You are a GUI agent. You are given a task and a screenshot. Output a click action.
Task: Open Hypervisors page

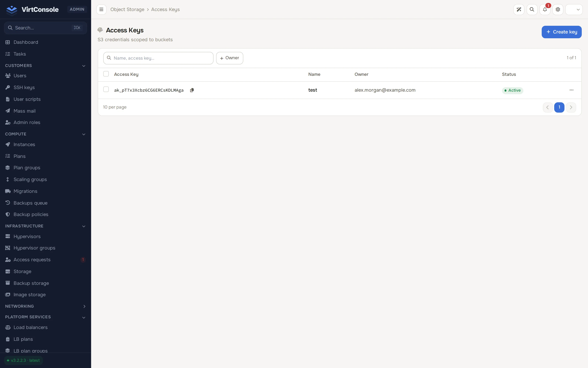click(x=46, y=236)
